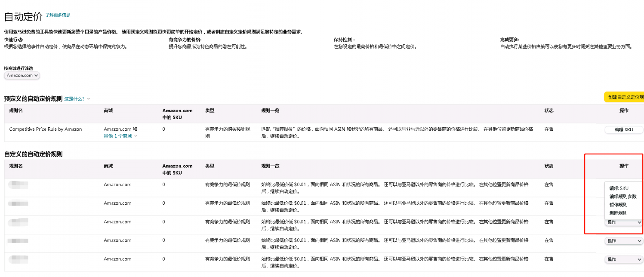Click the 有竞争力的购买按钮规则 type cell
The width and height of the screenshot is (644, 277).
point(228,132)
